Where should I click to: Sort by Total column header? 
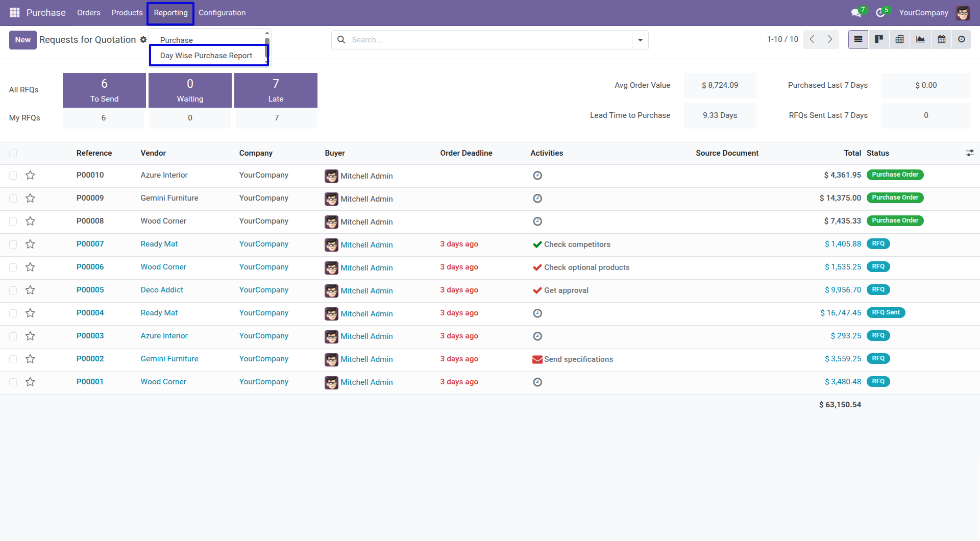coord(852,153)
